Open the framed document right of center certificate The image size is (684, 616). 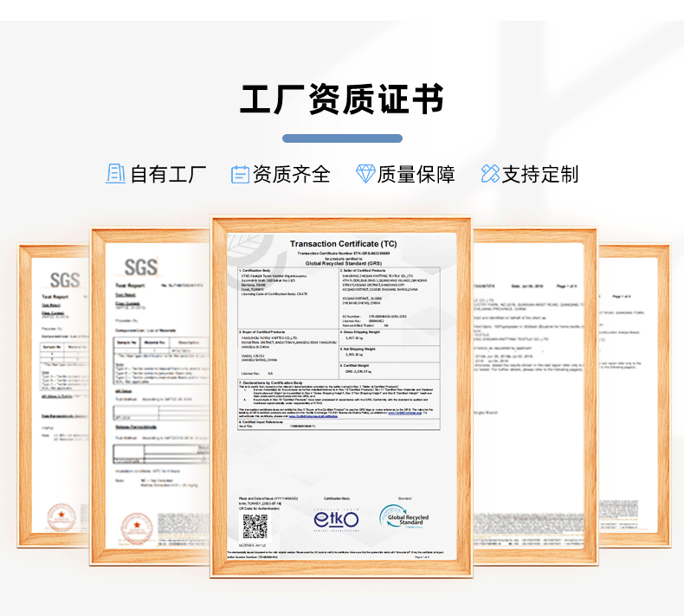click(535, 396)
